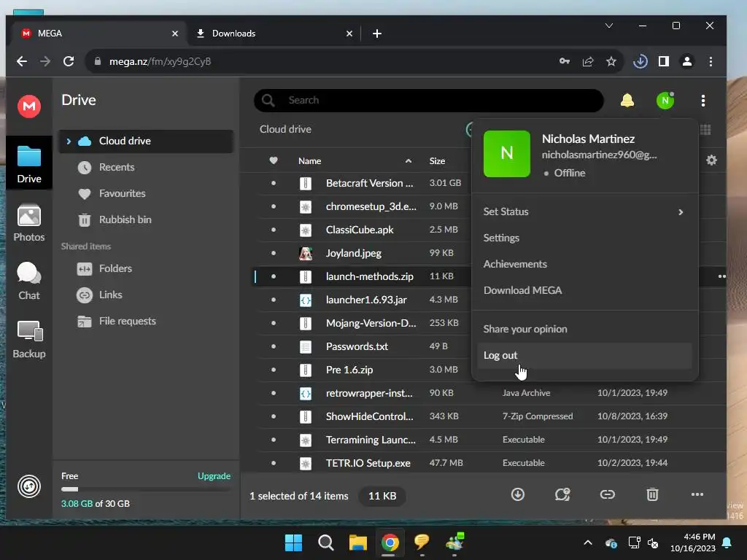Show hidden system tray icons
Viewport: 747px width, 560px height.
click(x=588, y=542)
